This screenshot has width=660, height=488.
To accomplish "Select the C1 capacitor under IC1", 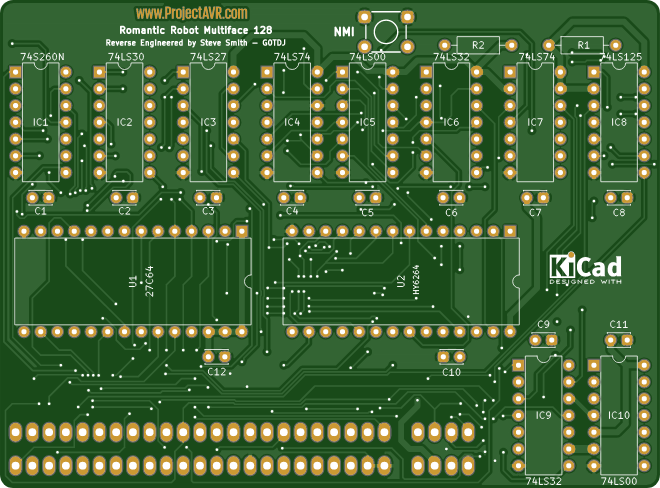I will tap(40, 196).
